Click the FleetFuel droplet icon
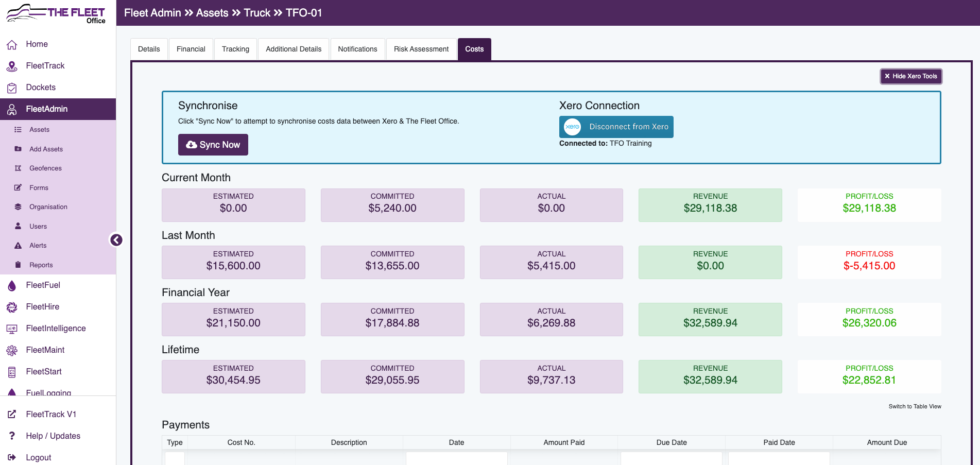Viewport: 980px width, 465px height. point(12,285)
